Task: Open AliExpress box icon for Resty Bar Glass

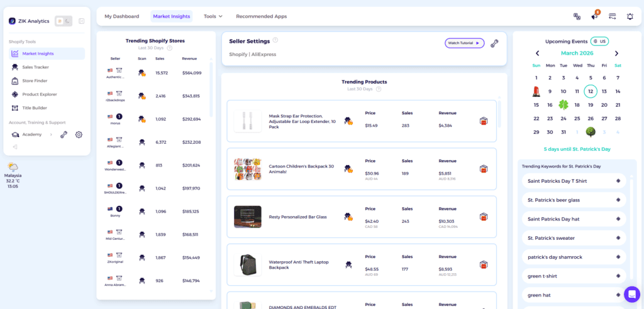Action: point(483,217)
